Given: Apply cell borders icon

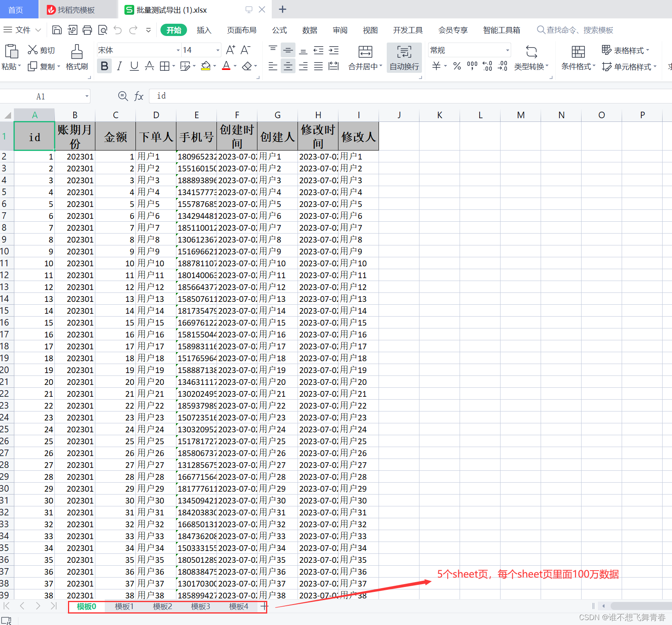Looking at the screenshot, I should point(165,66).
